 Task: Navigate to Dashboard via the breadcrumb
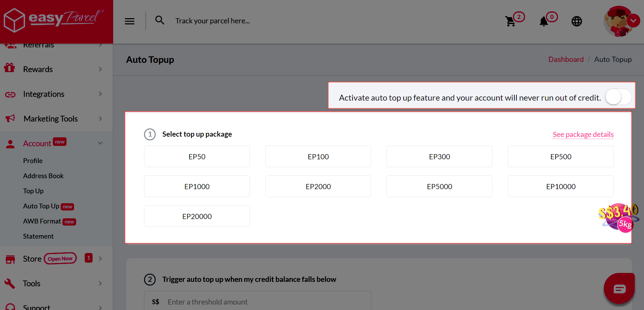click(x=565, y=59)
